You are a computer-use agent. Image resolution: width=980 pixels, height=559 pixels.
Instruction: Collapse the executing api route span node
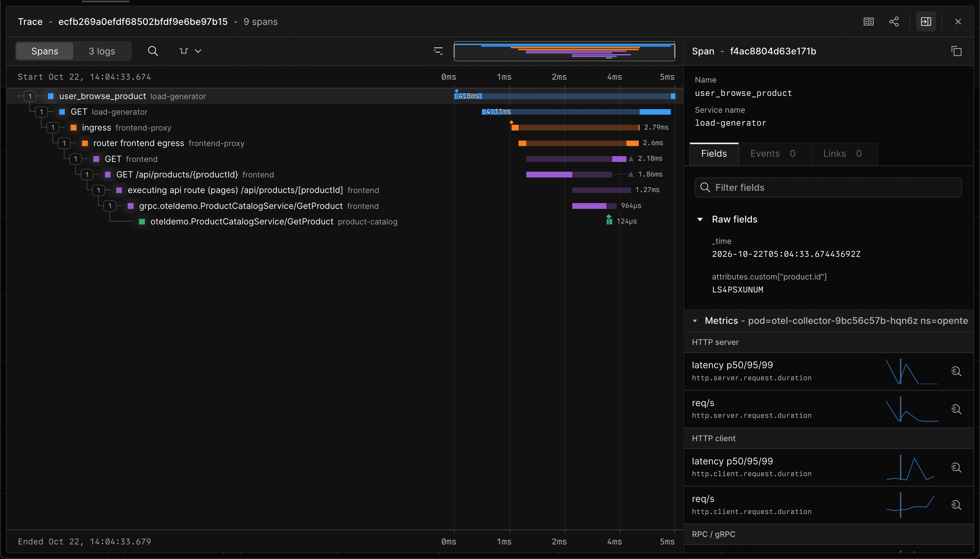click(98, 190)
